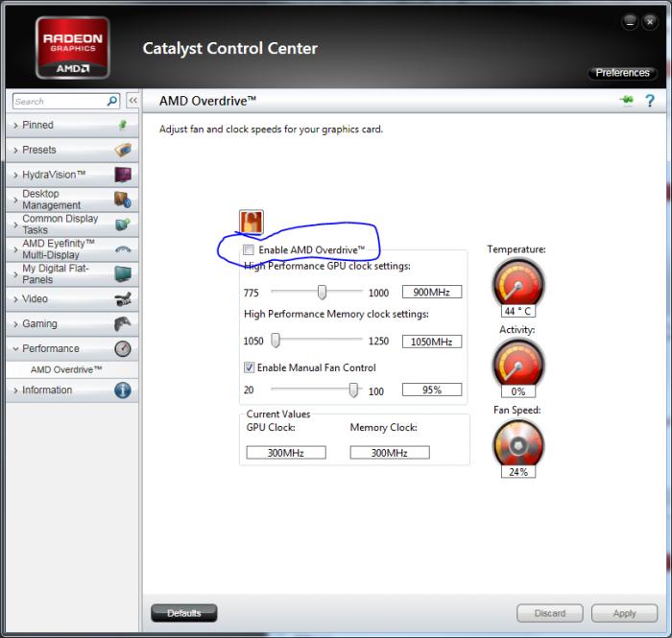This screenshot has height=638, width=672.
Task: Click the Discard button
Action: (550, 613)
